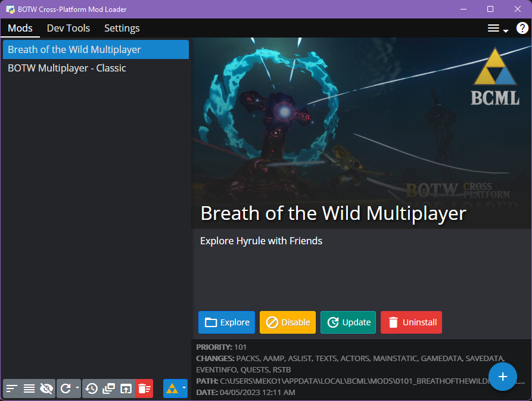Viewport: 532px width, 401px height.
Task: Expand the dropdown next to Triforce button
Action: (x=184, y=388)
